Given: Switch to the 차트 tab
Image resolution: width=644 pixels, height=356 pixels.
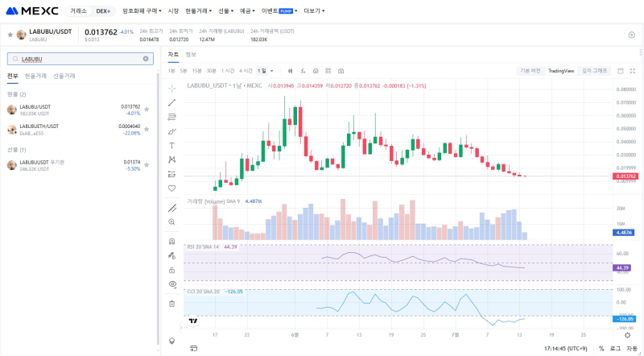Looking at the screenshot, I should [173, 55].
